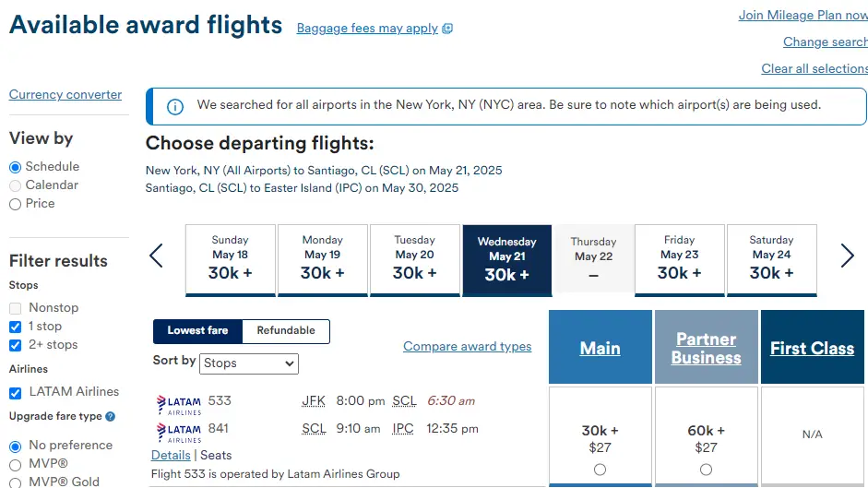This screenshot has height=488, width=868.
Task: Open the Sort by dropdown
Action: [249, 363]
